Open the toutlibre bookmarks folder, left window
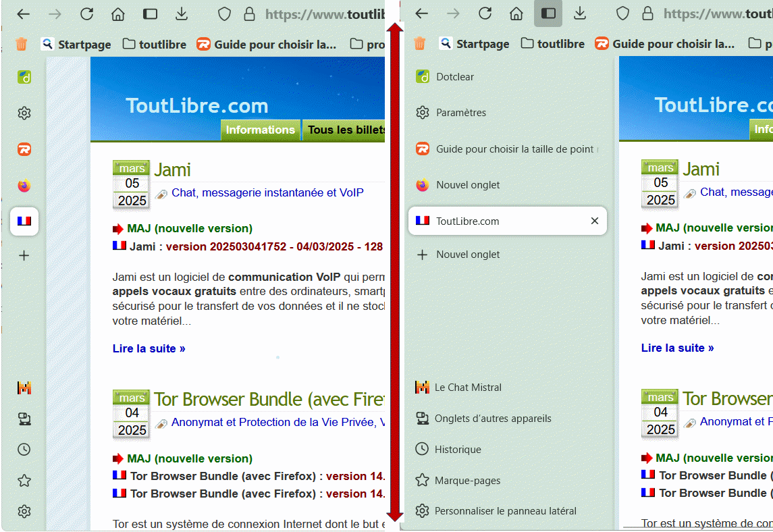 155,45
